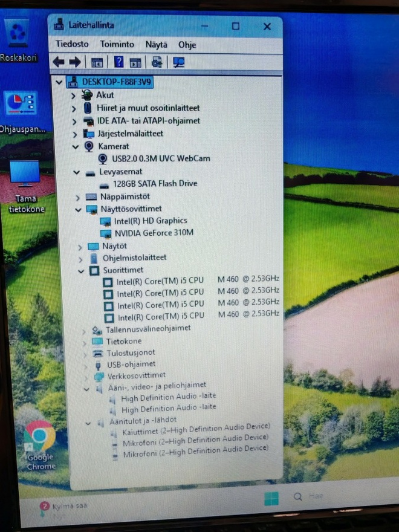The image size is (399, 532).
Task: Open the Toiminto menu
Action: point(117,44)
